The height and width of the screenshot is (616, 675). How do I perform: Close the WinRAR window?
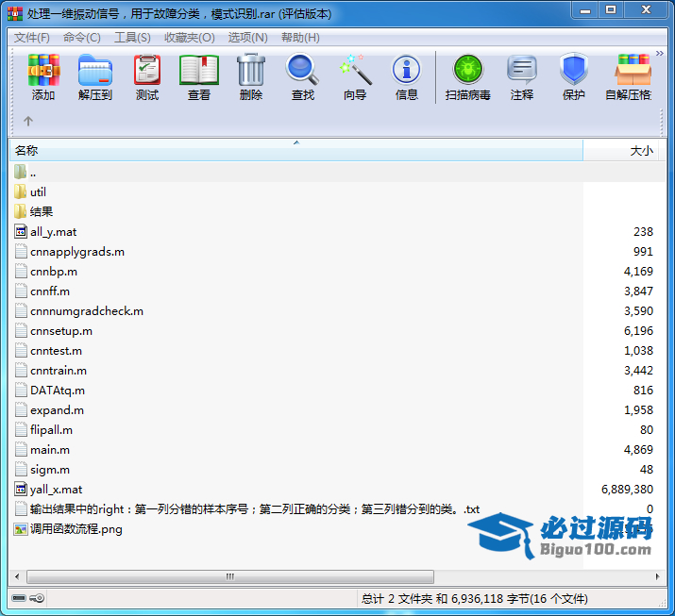[x=646, y=10]
